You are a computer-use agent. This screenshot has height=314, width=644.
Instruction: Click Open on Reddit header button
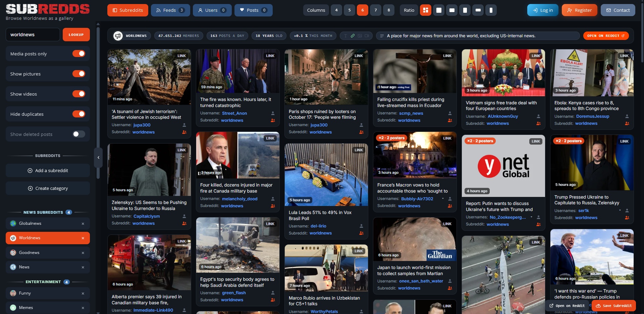pos(606,36)
